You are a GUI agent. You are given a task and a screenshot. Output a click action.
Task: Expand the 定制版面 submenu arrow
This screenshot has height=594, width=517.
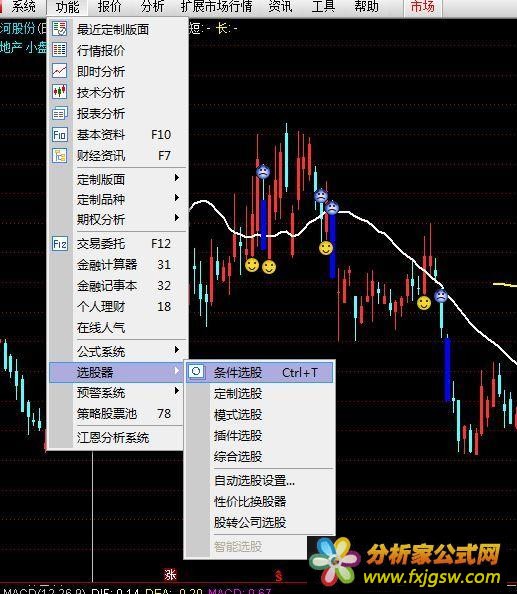pyautogui.click(x=176, y=178)
